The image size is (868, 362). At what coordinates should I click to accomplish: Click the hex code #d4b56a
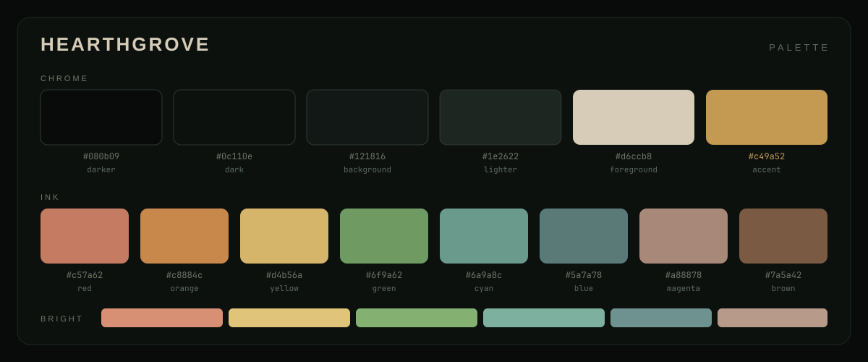(x=284, y=275)
